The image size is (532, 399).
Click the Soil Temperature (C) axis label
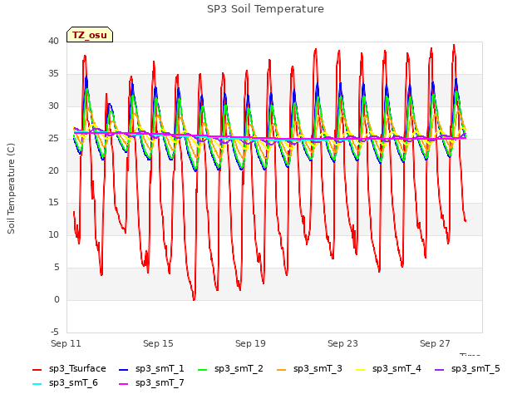pos(11,189)
